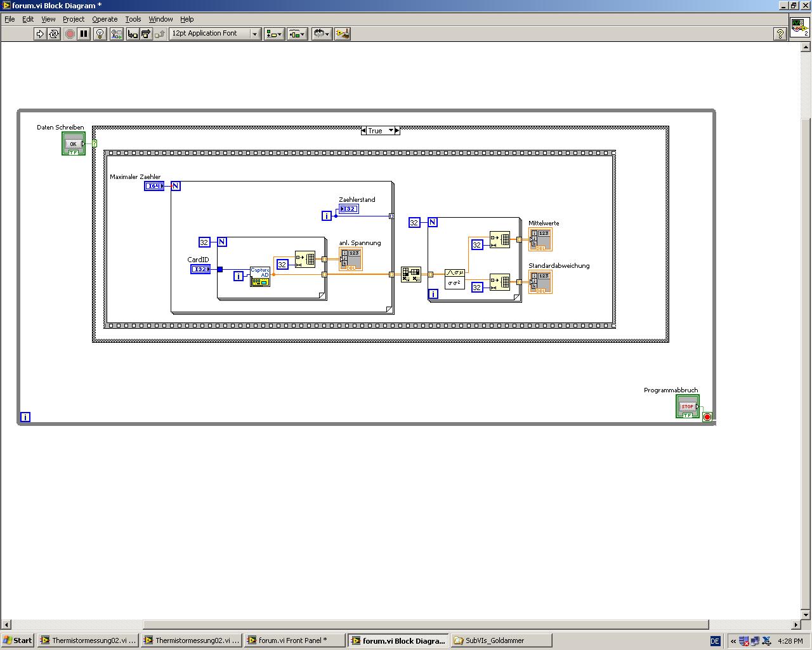Click the Abort Execution stop button
This screenshot has width=812, height=650.
pos(70,34)
